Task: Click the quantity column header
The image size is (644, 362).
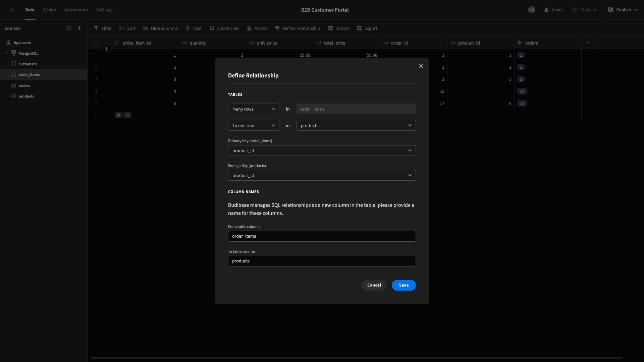Action: [213, 43]
